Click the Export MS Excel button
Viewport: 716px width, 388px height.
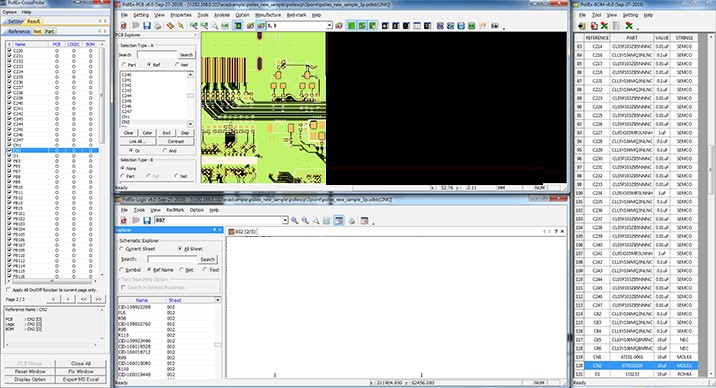[x=81, y=379]
